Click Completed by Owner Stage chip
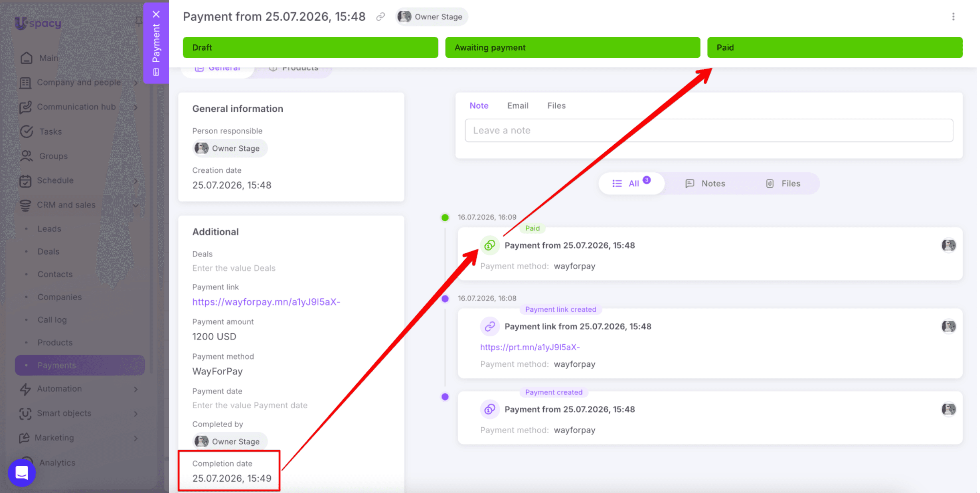Image resolution: width=980 pixels, height=493 pixels. tap(229, 441)
